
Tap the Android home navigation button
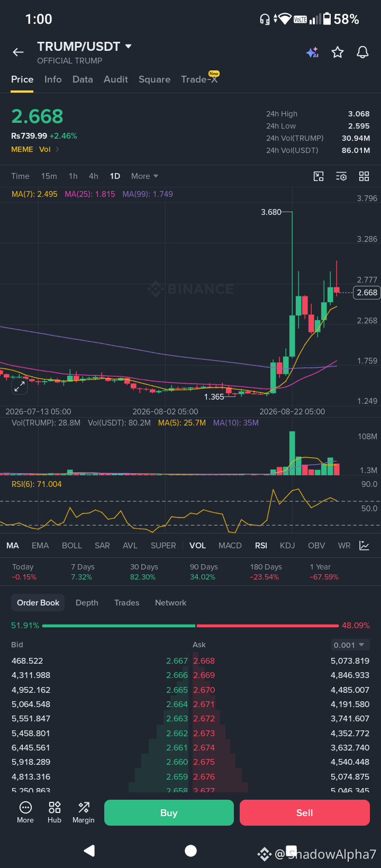(x=190, y=851)
